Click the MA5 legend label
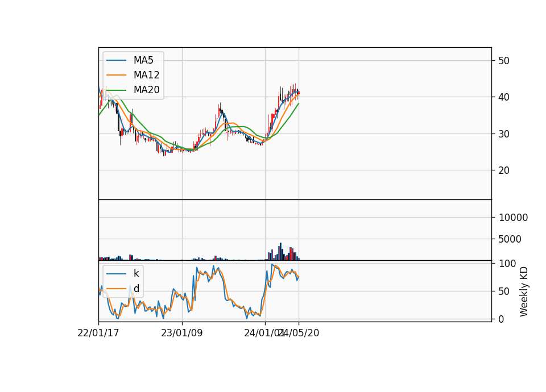The image size is (546, 392). [x=143, y=60]
